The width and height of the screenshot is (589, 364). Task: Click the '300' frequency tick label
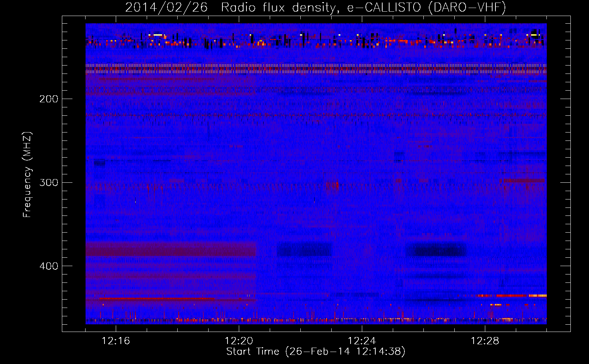tap(49, 182)
